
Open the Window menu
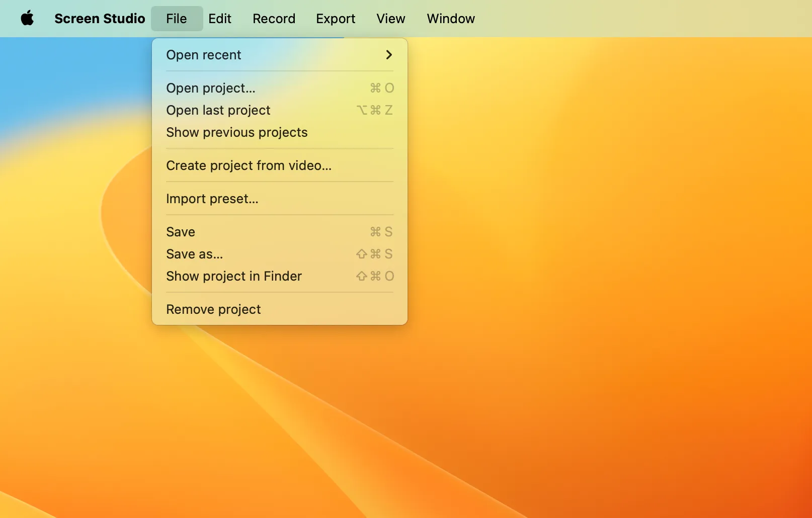pos(451,19)
